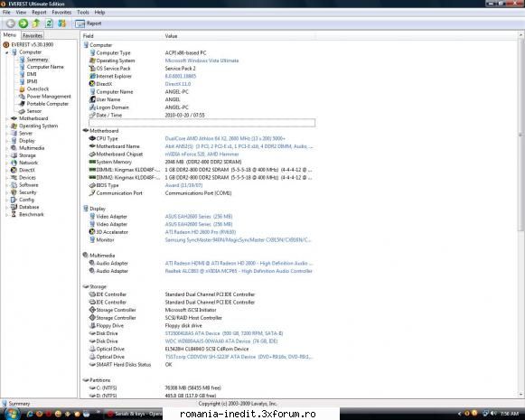Screen dimensions: 525x420
Task: Open the Report wizard from toolbar
Action: pos(89,23)
